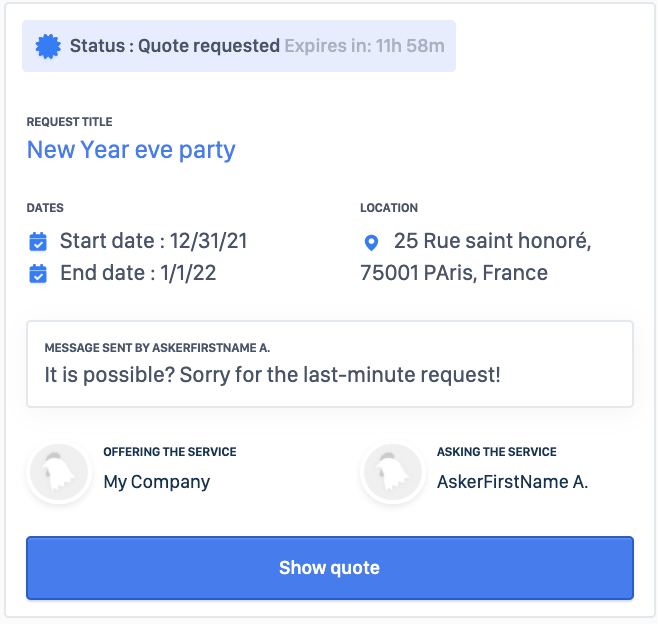
Task: Click the My Company name
Action: click(x=156, y=482)
